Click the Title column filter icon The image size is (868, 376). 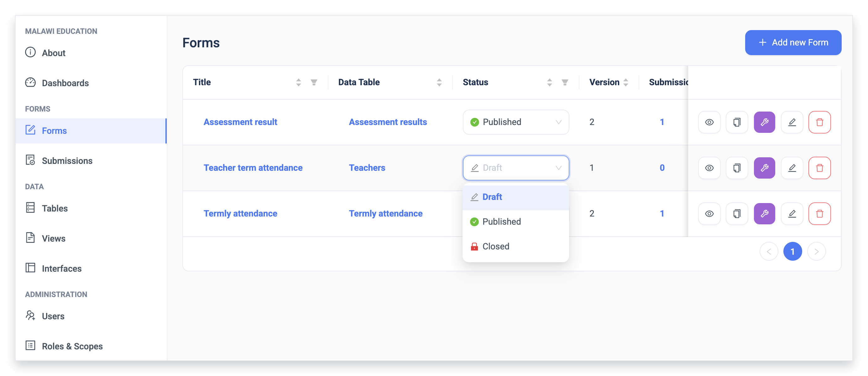(314, 82)
